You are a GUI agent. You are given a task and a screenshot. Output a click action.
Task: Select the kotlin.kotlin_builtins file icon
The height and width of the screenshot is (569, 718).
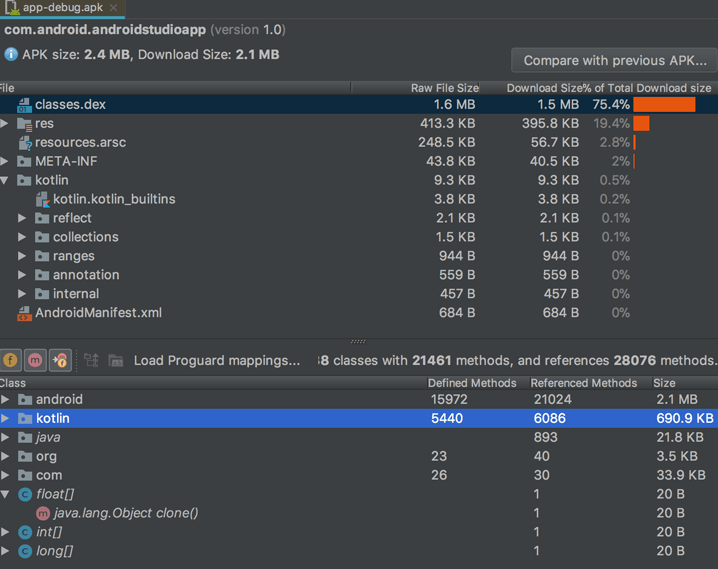(43, 200)
